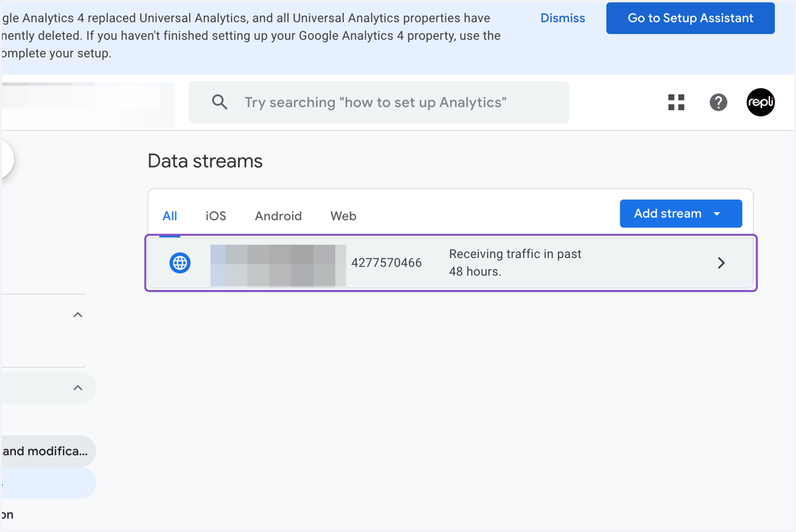The width and height of the screenshot is (796, 532).
Task: Open stream details via right chevron
Action: click(x=721, y=263)
